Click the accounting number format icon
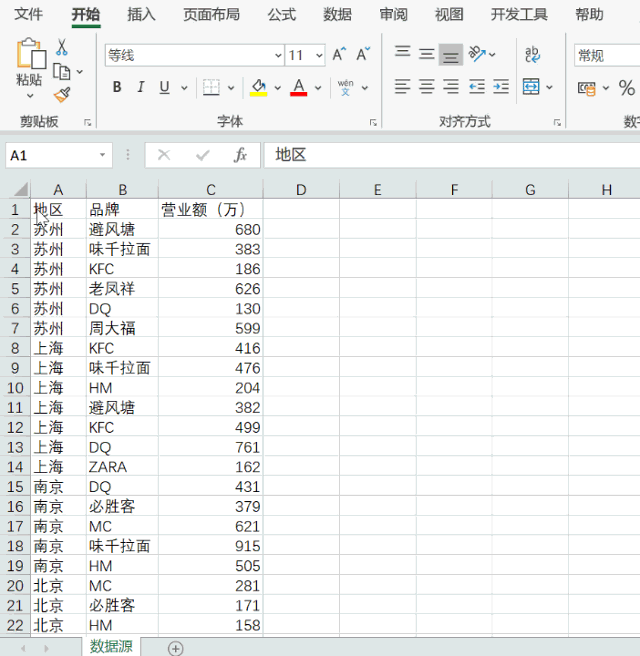The width and height of the screenshot is (640, 656). pyautogui.click(x=586, y=88)
